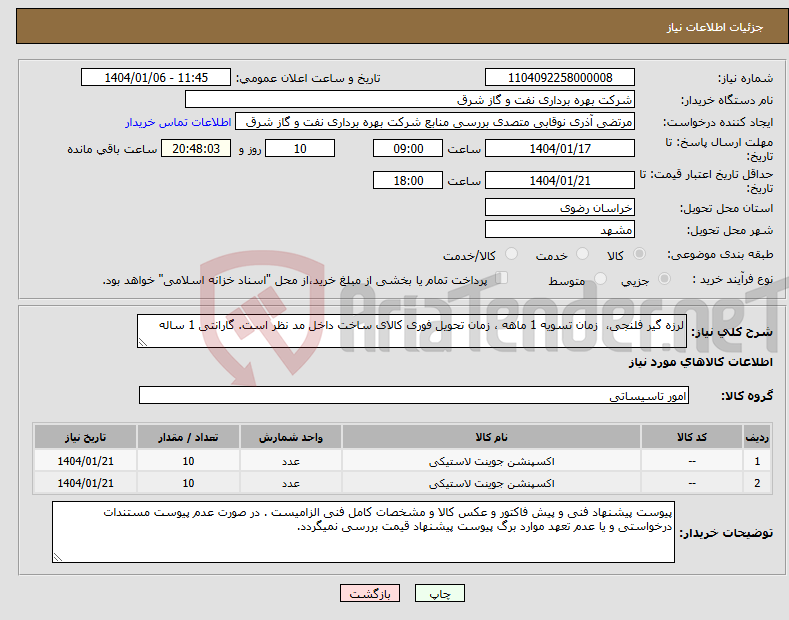Click the need date cell in row 1
Image resolution: width=789 pixels, height=620 pixels.
[86, 461]
